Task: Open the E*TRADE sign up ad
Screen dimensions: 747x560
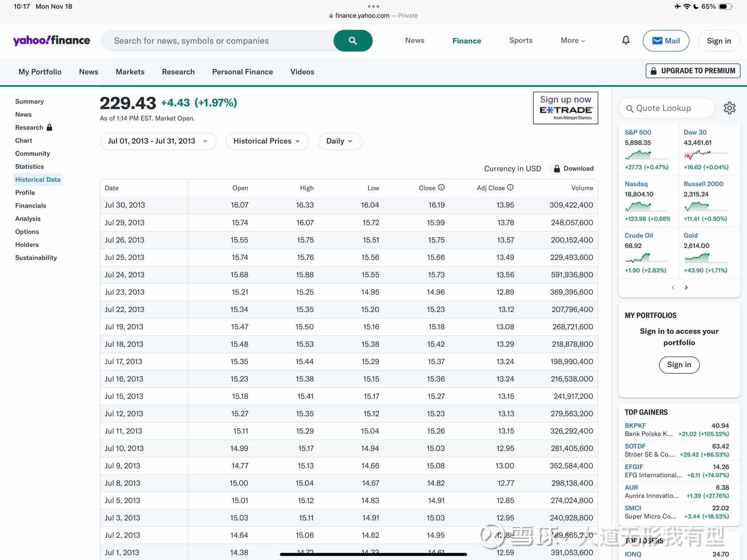Action: click(565, 108)
